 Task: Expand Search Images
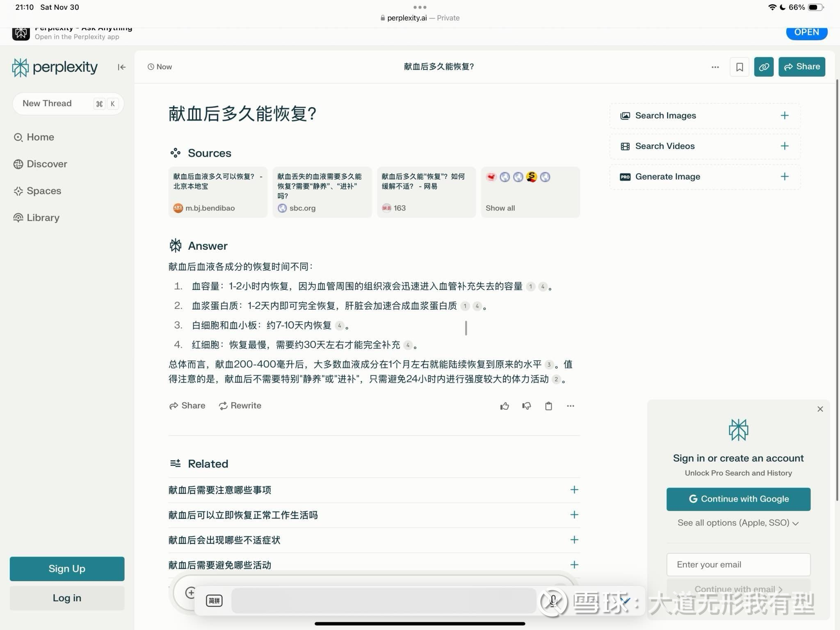point(705,116)
